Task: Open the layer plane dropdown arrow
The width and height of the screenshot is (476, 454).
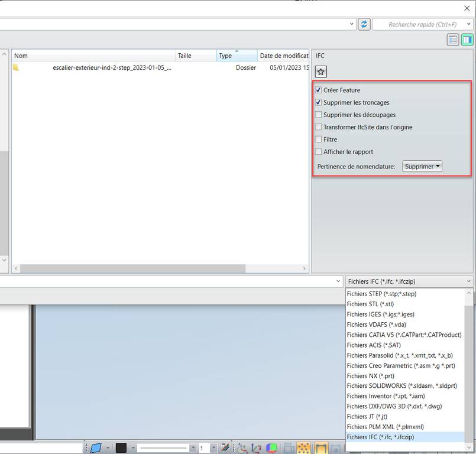Action: pos(108,448)
